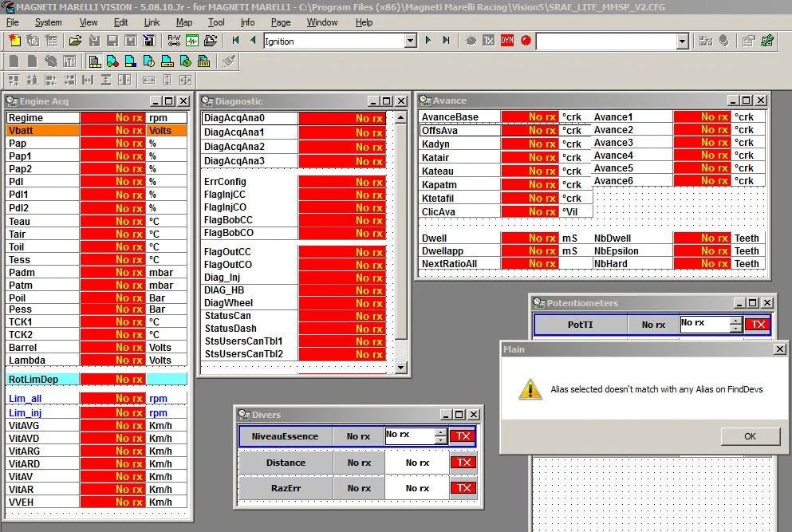Click the ErrConfig label
This screenshot has width=792, height=532.
coord(225,181)
